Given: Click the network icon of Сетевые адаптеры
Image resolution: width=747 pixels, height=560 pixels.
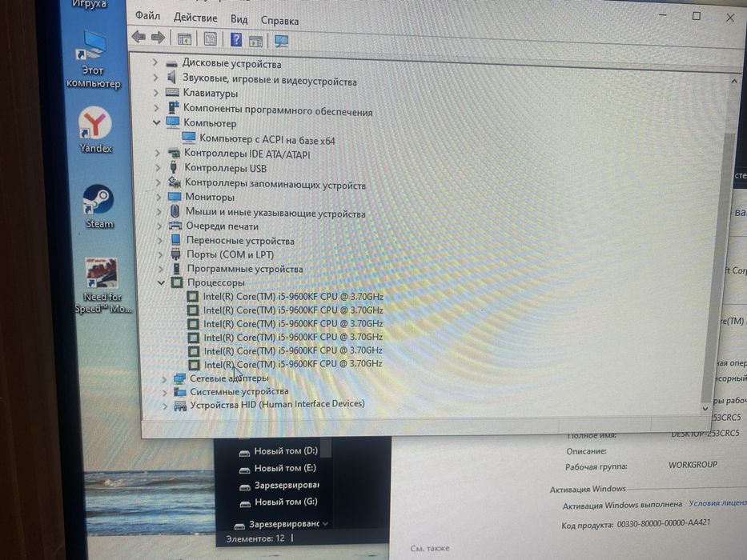Looking at the screenshot, I should [x=179, y=378].
